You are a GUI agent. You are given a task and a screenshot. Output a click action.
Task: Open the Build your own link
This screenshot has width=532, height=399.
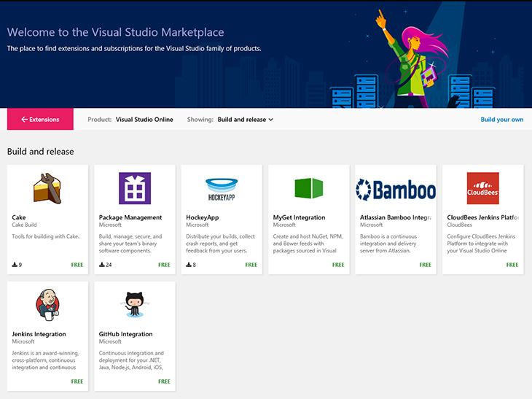[502, 120]
